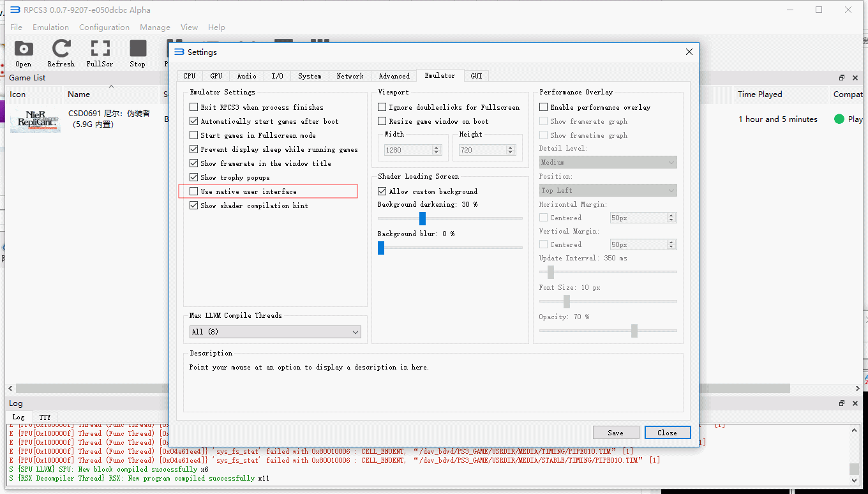Click the log panel vertical scrollbar thumb
Viewport: 868px width, 494px height.
[x=854, y=469]
